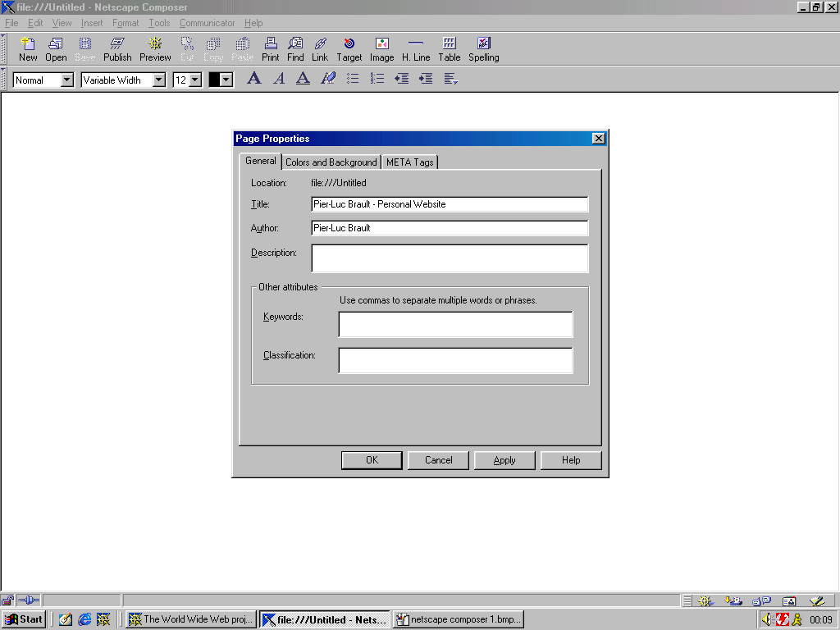This screenshot has width=840, height=630.
Task: Apply the page property changes
Action: point(504,460)
